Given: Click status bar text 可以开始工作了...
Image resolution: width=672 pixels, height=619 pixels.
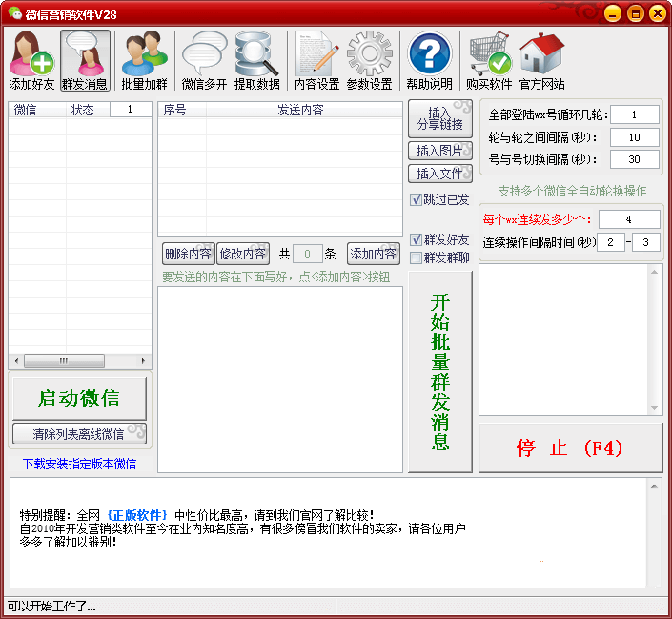Looking at the screenshot, I should click(51, 606).
